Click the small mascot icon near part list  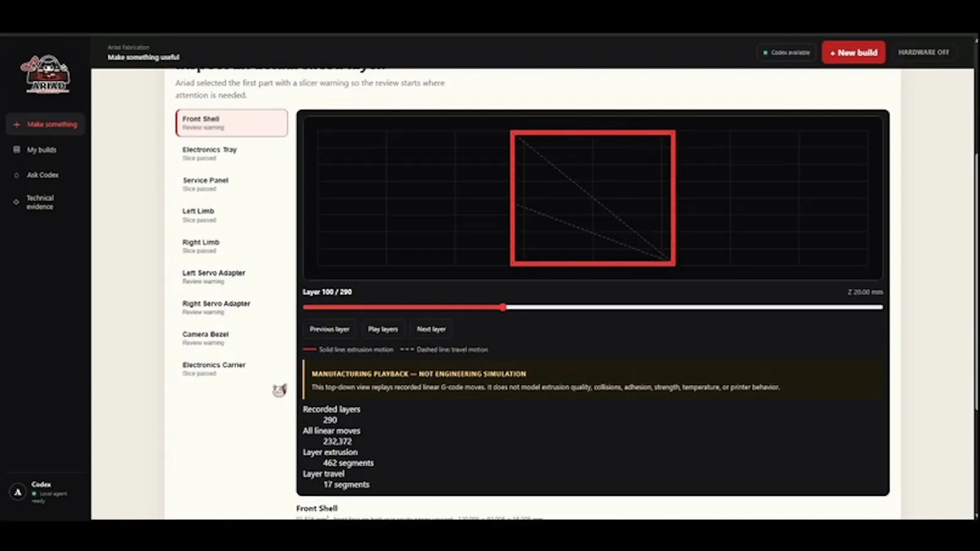pyautogui.click(x=279, y=390)
